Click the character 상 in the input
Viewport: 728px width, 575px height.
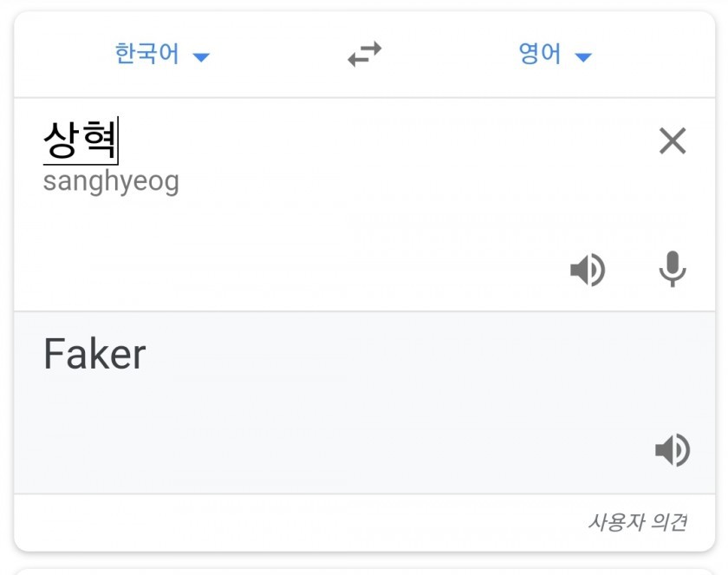[x=61, y=141]
